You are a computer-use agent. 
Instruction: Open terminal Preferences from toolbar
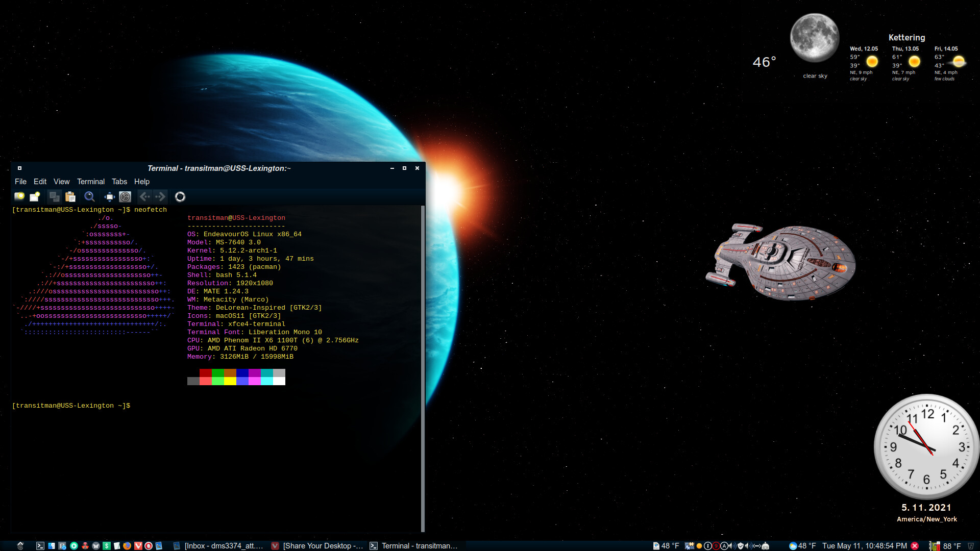125,196
